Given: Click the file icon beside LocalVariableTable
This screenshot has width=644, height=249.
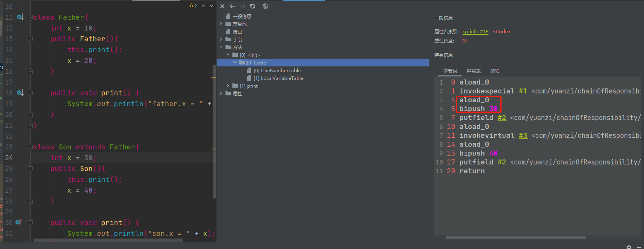Looking at the screenshot, I should point(249,78).
